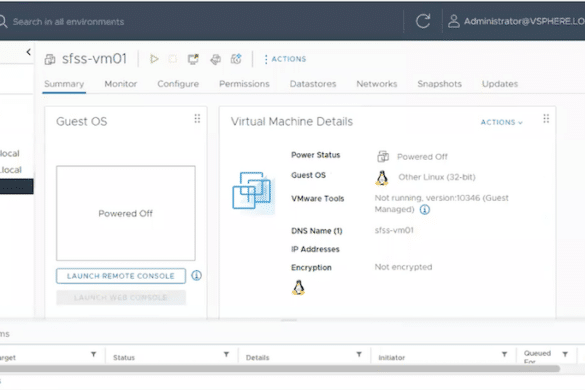Click the user profile icon

coord(454,21)
